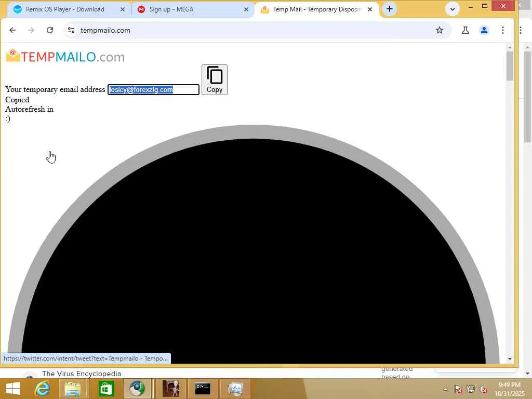Reload the tempmailo page
The image size is (532, 399).
tap(50, 30)
